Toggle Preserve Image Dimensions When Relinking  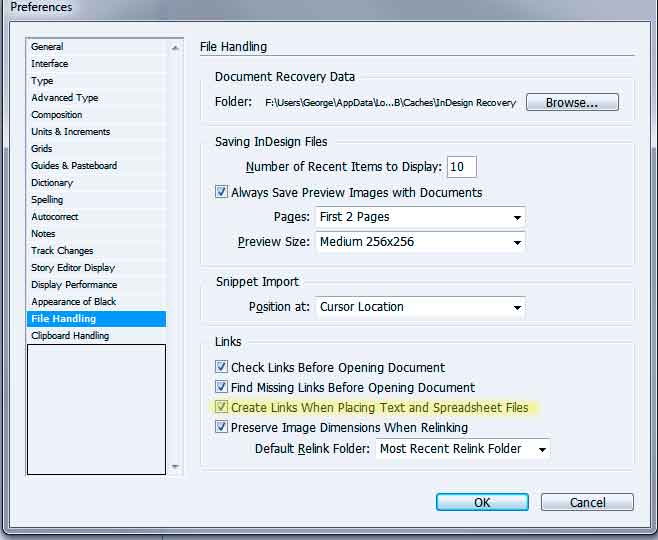tap(221, 427)
